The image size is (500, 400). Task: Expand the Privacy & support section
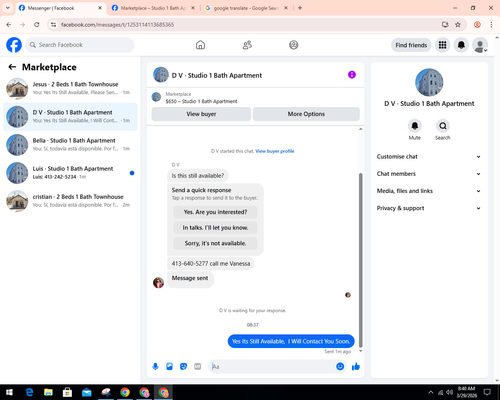pyautogui.click(x=429, y=208)
